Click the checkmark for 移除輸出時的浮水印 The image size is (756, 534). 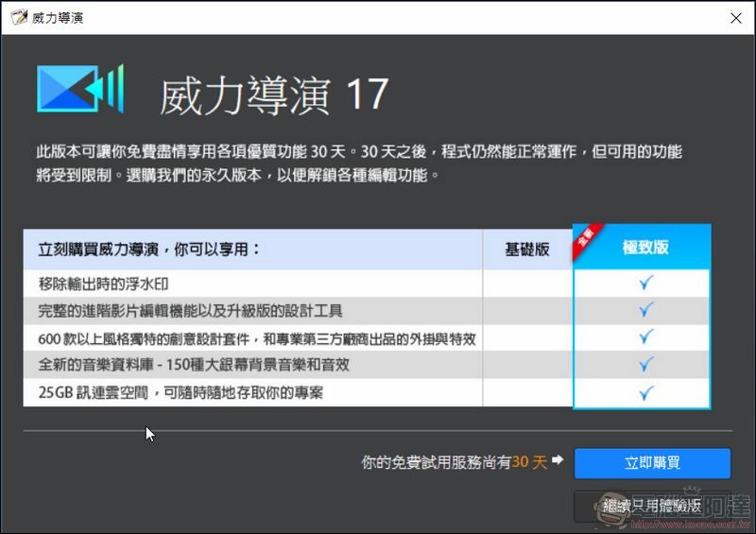(646, 284)
